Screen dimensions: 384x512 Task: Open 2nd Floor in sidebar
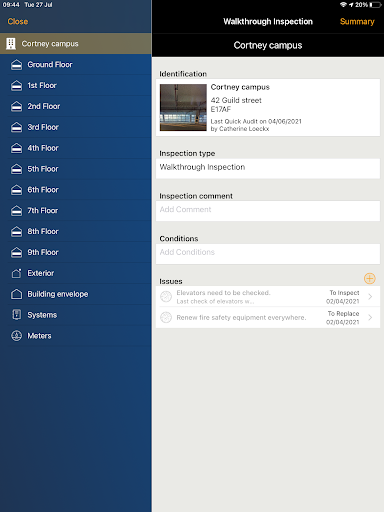pos(44,106)
